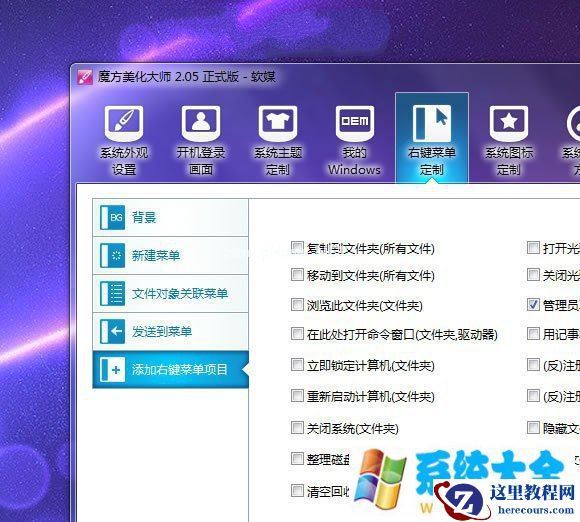Switch to the 发送到菜单 sidebar tab
Screen dimensions: 580x522
click(171, 331)
